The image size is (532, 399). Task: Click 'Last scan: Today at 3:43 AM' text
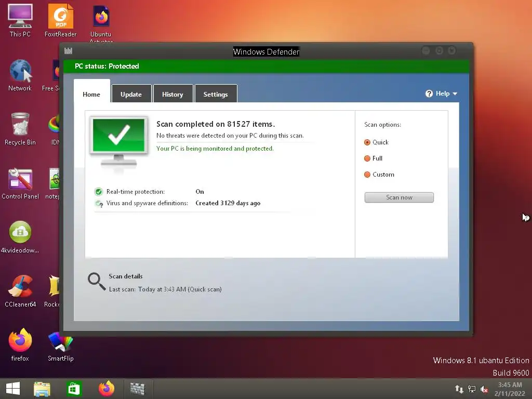165,289
